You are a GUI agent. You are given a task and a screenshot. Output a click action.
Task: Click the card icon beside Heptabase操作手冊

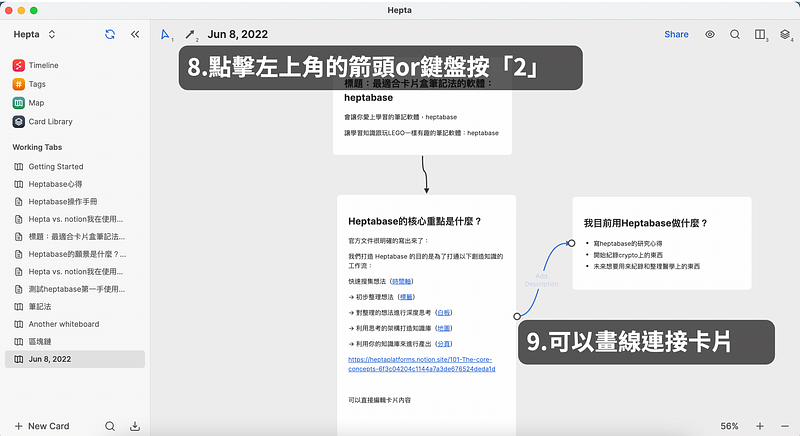point(19,201)
